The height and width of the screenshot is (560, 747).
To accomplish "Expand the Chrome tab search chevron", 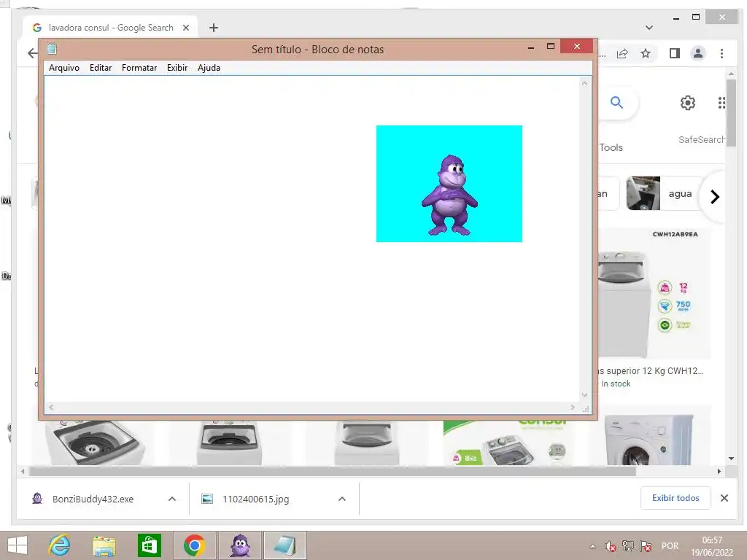I will [x=649, y=28].
